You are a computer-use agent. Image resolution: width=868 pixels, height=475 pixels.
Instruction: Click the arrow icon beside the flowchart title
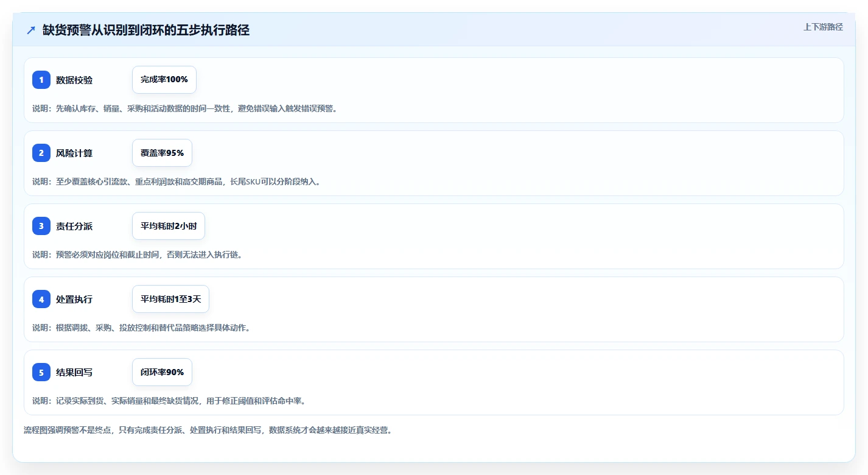tap(31, 30)
